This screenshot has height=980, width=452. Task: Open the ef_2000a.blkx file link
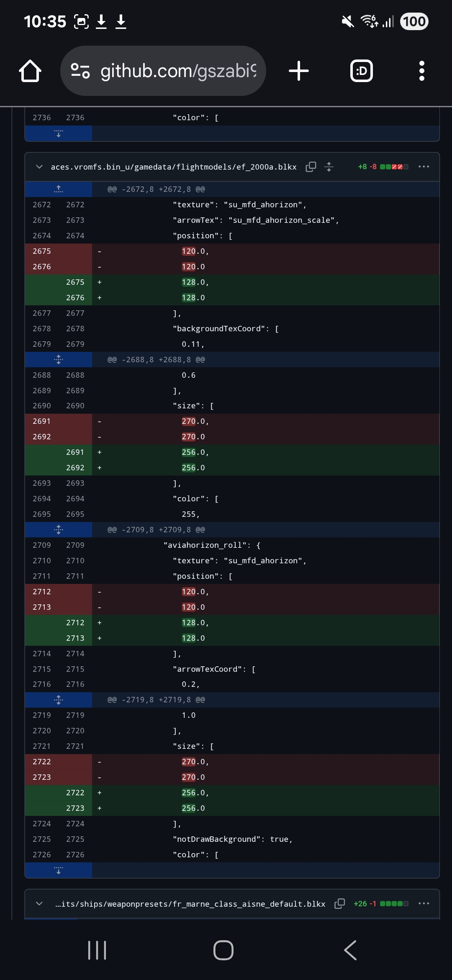click(173, 167)
